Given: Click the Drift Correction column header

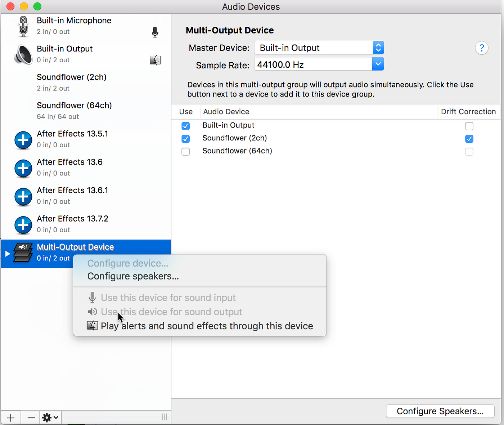Looking at the screenshot, I should (468, 112).
